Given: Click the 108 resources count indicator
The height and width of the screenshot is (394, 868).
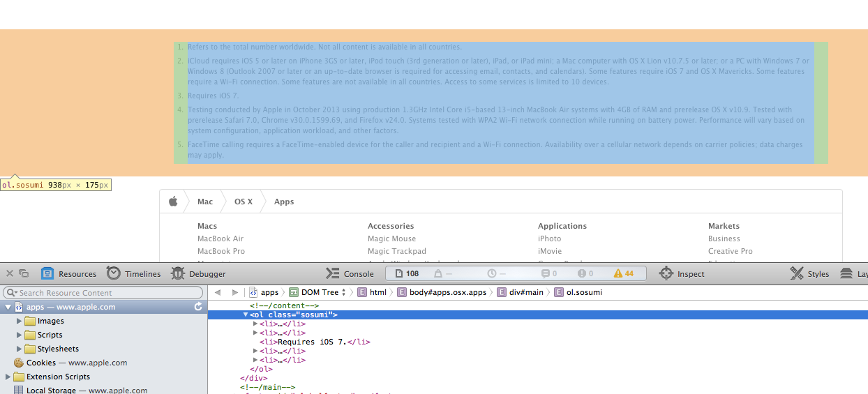Looking at the screenshot, I should pos(407,274).
